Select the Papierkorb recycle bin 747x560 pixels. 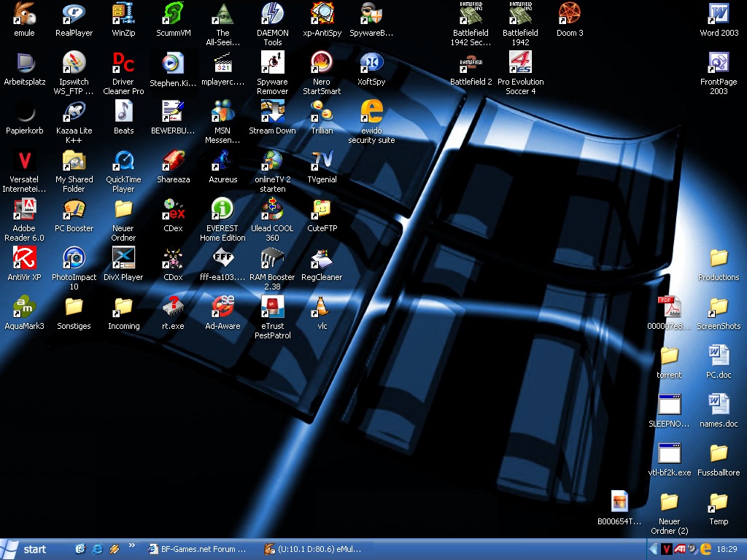pyautogui.click(x=25, y=117)
